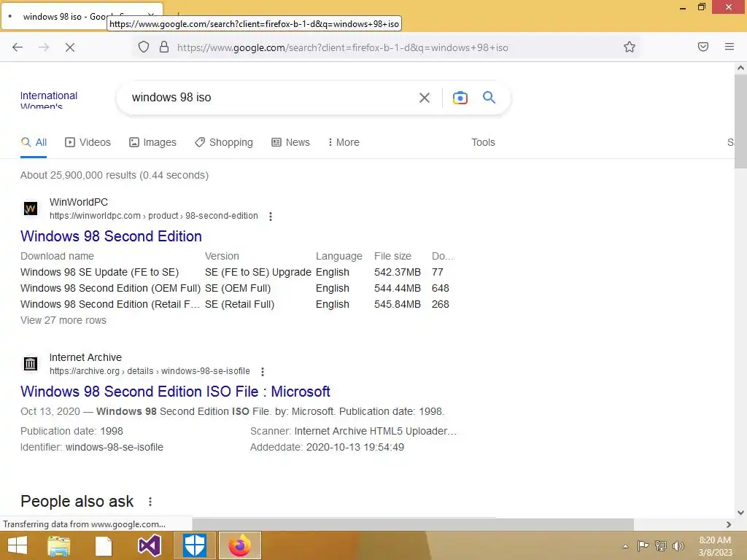
Task: Click the vertical scrollbar thumb
Action: (x=740, y=122)
